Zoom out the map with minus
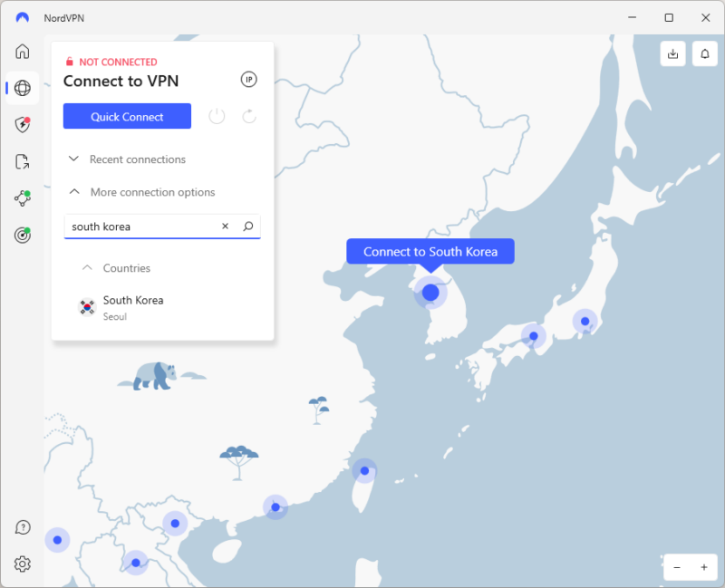This screenshot has height=588, width=725. 677,567
